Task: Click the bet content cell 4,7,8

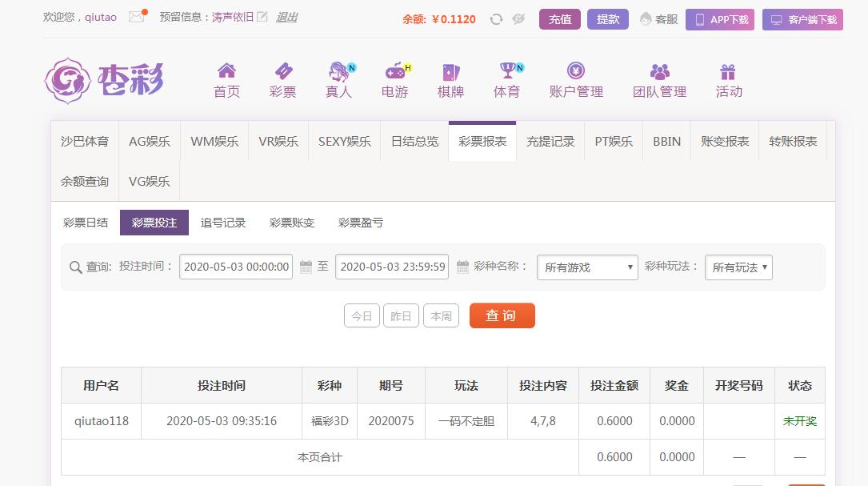Action: click(543, 421)
